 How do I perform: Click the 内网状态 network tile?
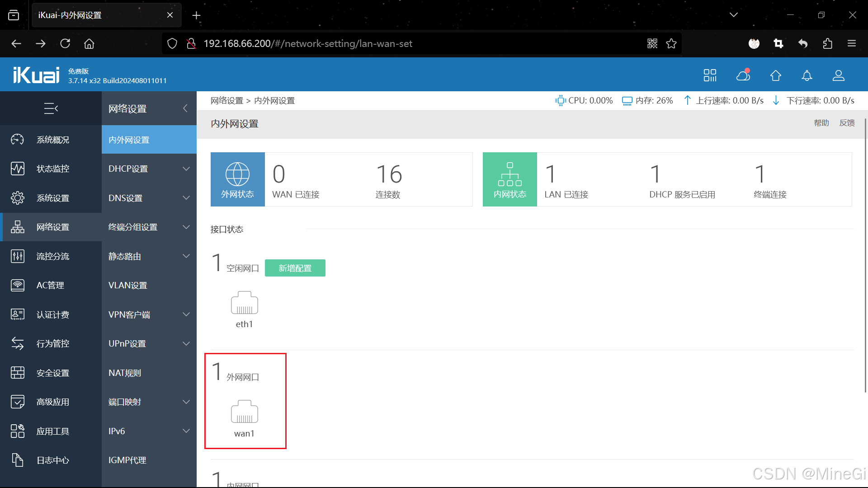click(x=509, y=179)
